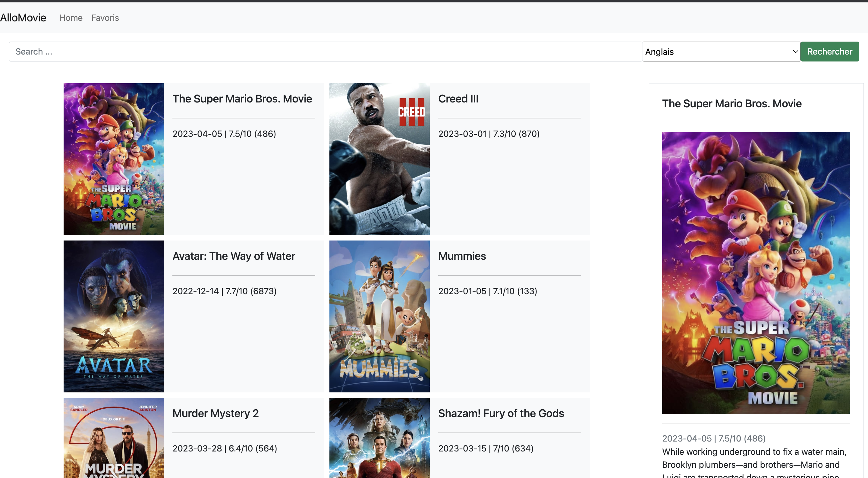Click the green Rechercher button
The height and width of the screenshot is (478, 868).
tap(830, 52)
